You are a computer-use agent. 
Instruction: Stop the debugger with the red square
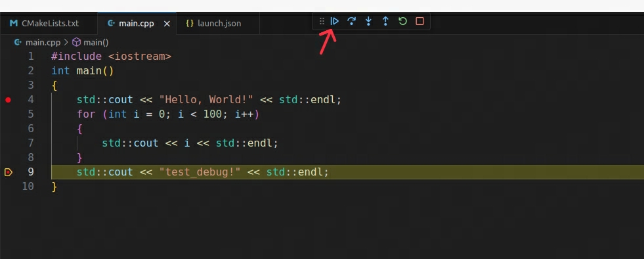click(419, 21)
